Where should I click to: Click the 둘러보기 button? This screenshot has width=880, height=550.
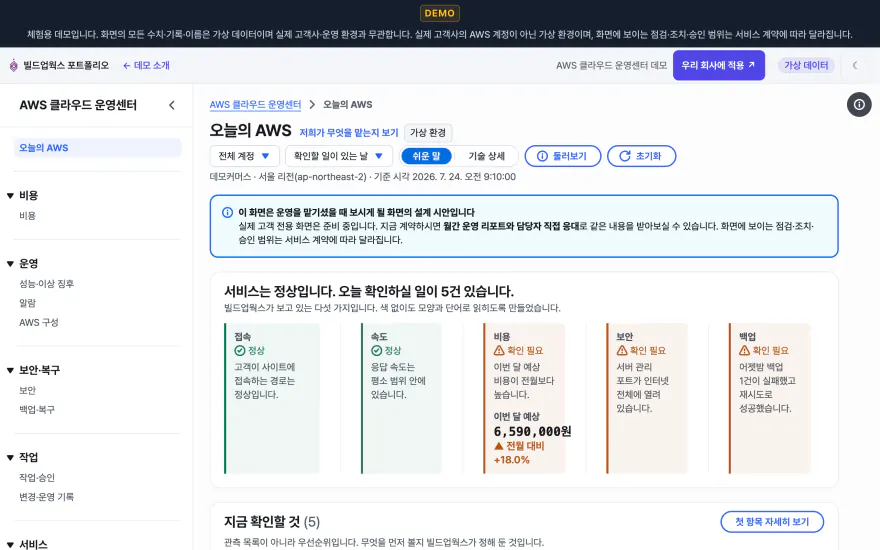click(x=562, y=156)
